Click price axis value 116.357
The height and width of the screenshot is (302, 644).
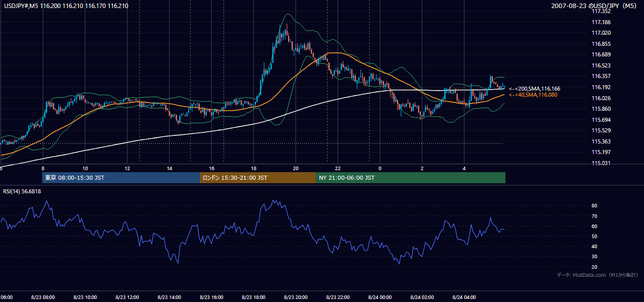coord(600,77)
